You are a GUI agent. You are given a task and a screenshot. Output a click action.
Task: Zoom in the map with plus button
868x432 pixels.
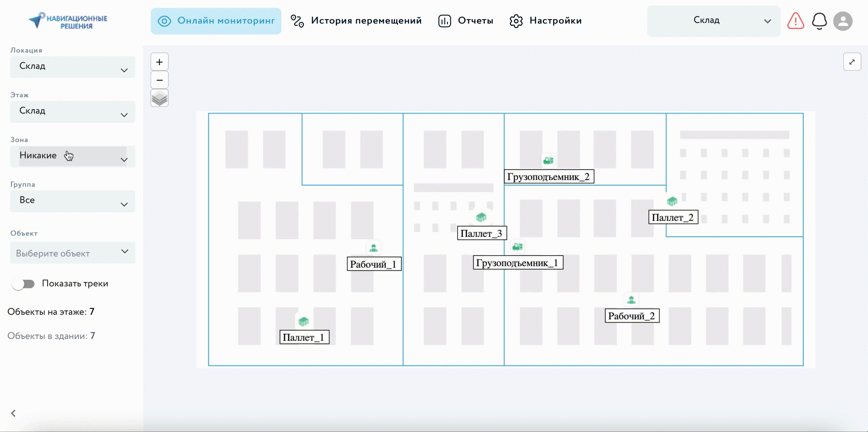[x=159, y=62]
